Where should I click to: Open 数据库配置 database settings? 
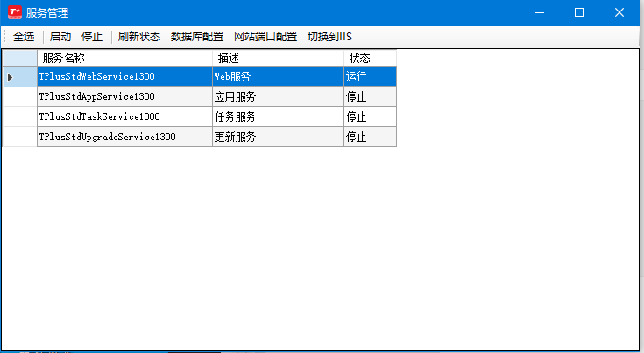pyautogui.click(x=197, y=37)
